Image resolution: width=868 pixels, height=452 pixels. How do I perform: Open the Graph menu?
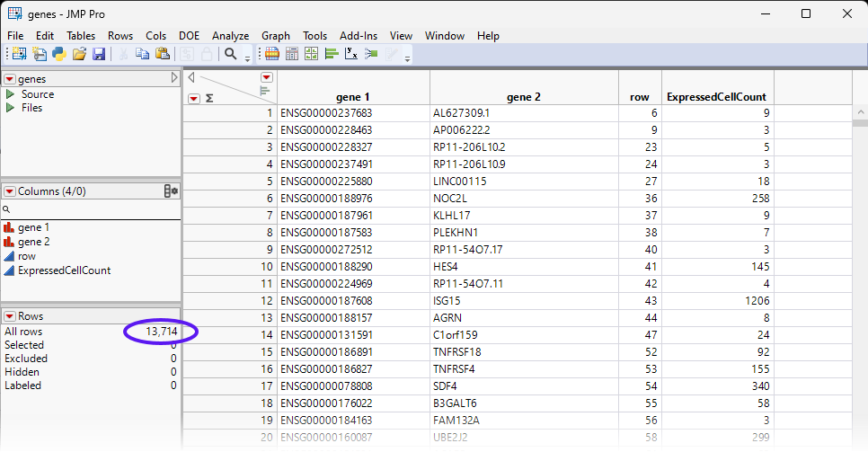[x=276, y=36]
